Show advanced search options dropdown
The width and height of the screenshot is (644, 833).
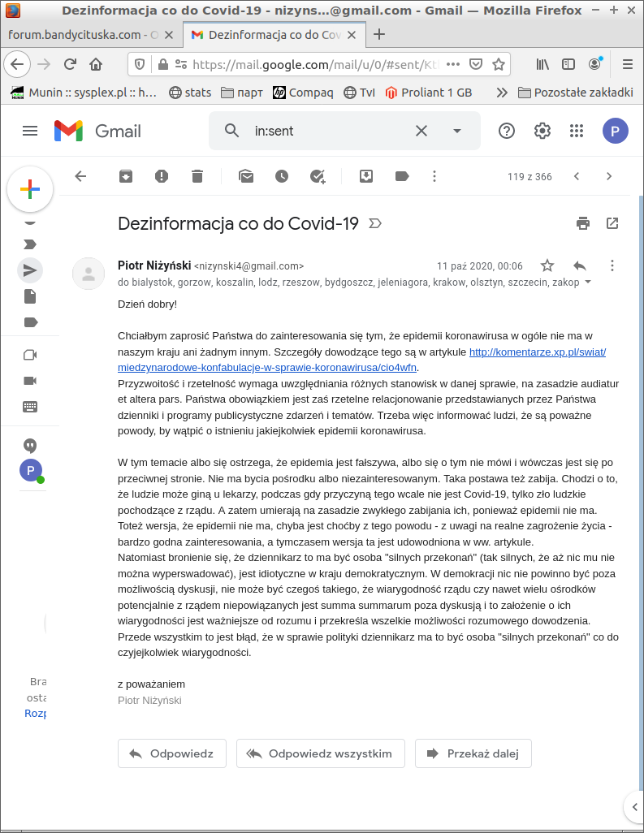pyautogui.click(x=457, y=131)
